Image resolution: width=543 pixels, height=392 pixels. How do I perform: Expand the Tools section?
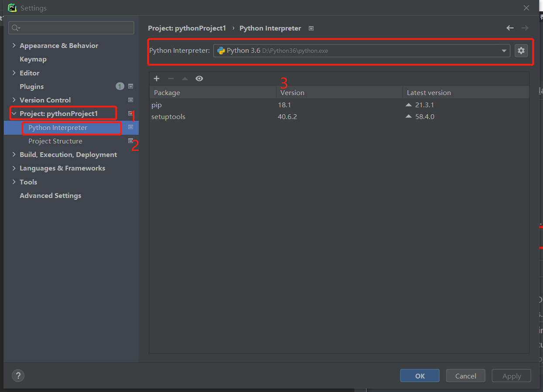click(14, 182)
